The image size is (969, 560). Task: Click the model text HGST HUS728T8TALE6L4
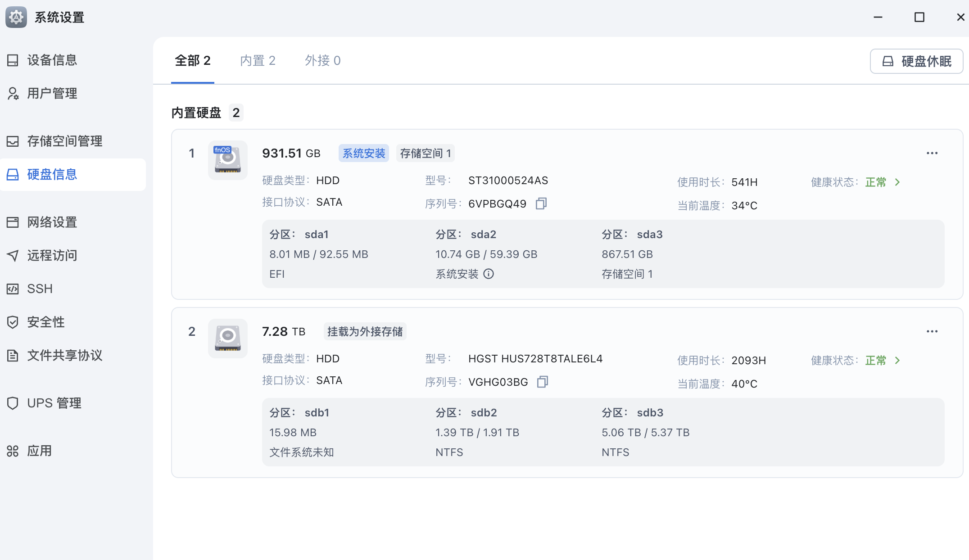pyautogui.click(x=535, y=358)
